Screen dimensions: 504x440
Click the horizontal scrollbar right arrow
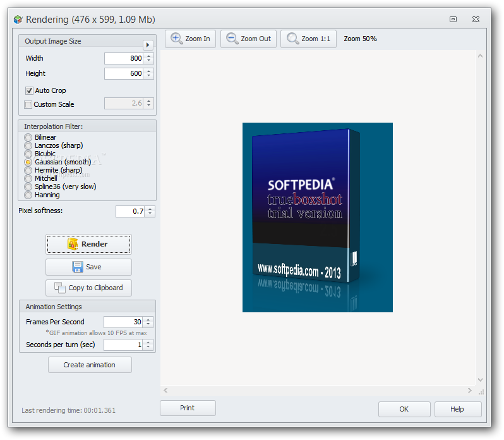point(470,391)
